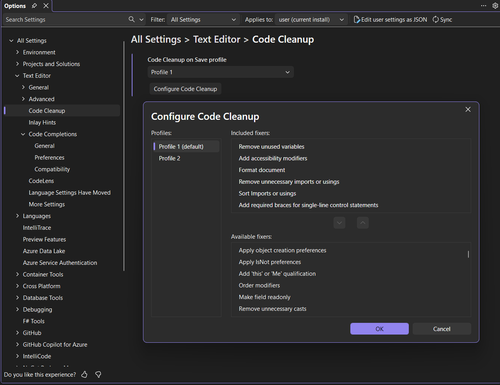500x385 pixels.
Task: Expand the IntelliCode node
Action: 17,356
